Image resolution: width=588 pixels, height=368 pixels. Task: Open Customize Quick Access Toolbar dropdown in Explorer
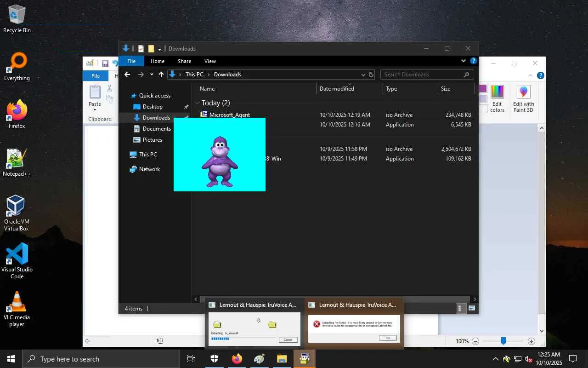click(160, 49)
